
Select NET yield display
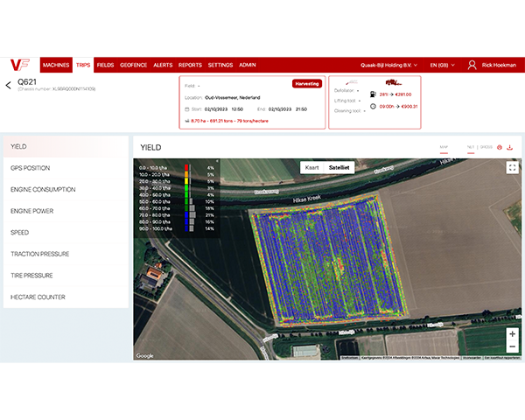(471, 147)
